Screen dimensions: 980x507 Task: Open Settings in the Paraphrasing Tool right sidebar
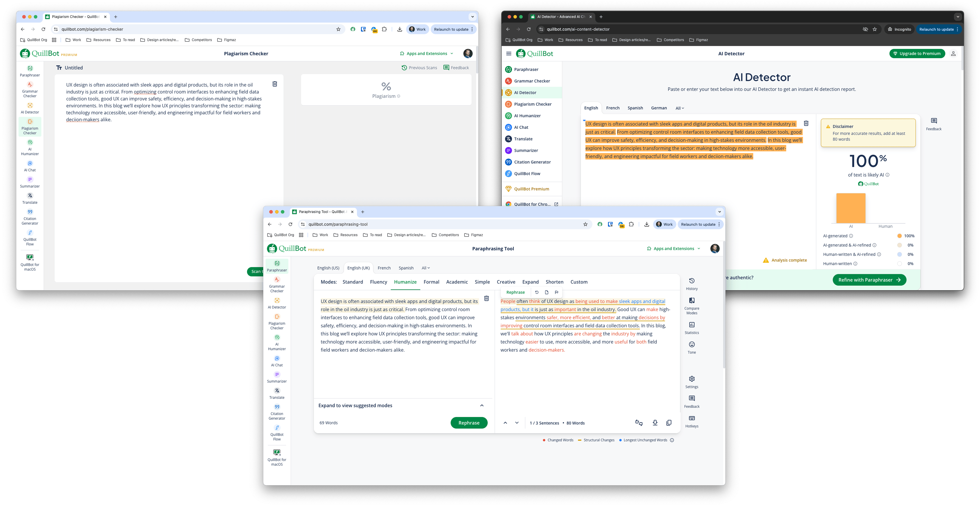coord(691,382)
